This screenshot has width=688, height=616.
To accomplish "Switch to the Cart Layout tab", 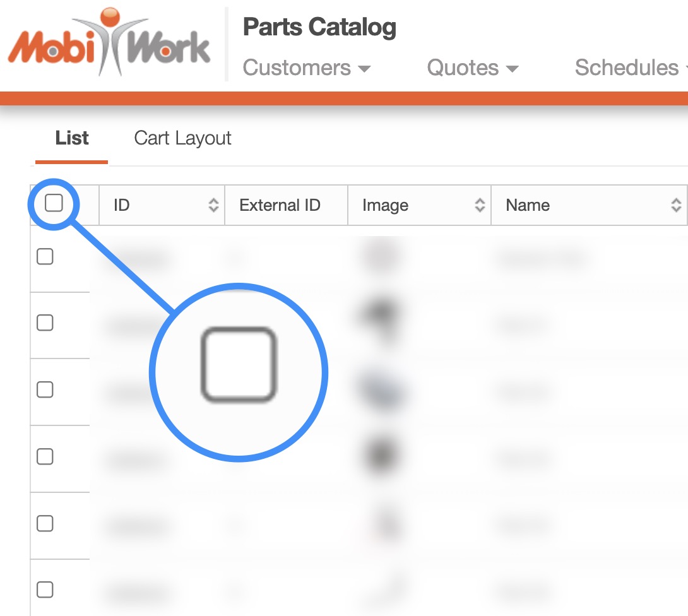I will (x=182, y=138).
